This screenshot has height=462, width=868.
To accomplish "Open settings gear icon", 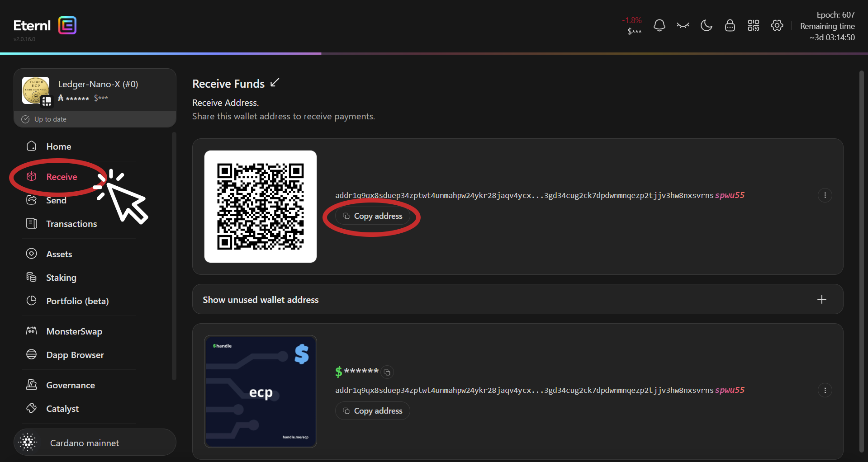I will click(x=777, y=26).
